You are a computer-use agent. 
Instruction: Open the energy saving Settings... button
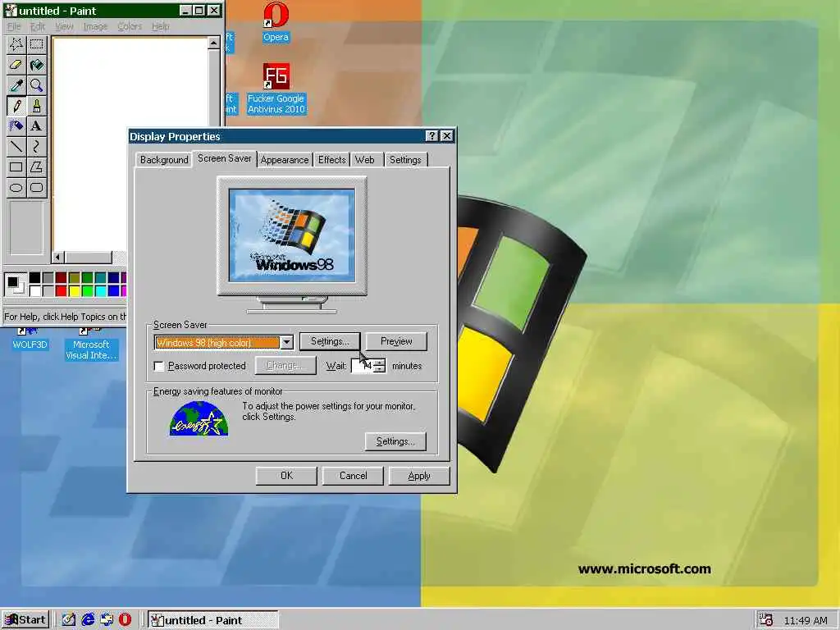click(x=395, y=441)
